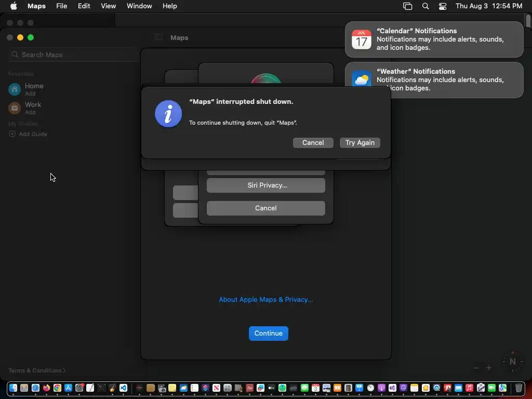Open Books from the Dock
Screen dimensions: 532x399
point(337,388)
